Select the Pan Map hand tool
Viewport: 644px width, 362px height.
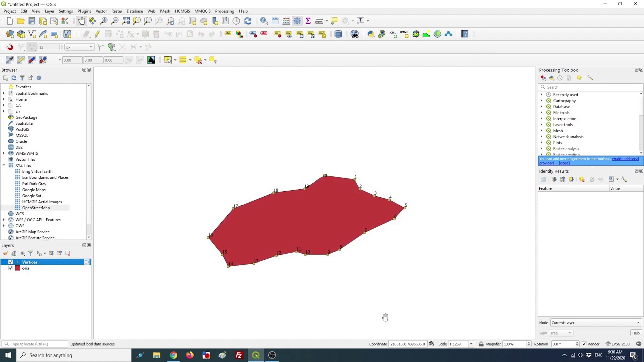[82, 21]
